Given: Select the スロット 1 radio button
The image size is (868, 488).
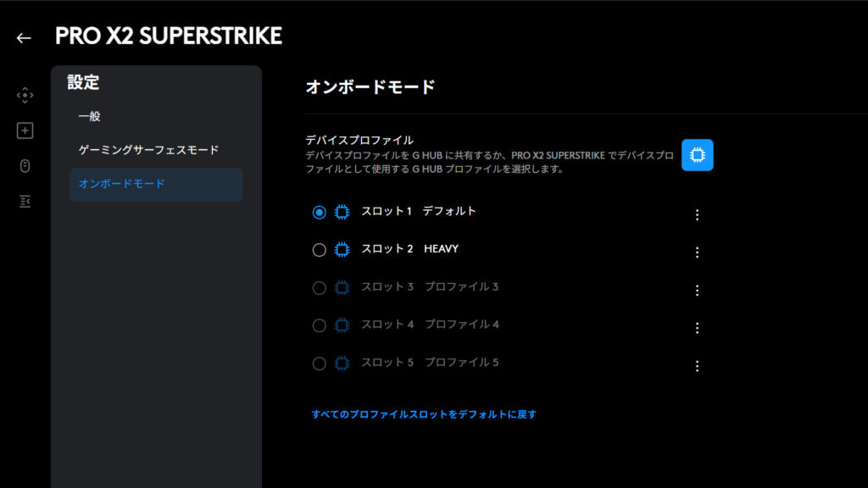Looking at the screenshot, I should pyautogui.click(x=319, y=213).
